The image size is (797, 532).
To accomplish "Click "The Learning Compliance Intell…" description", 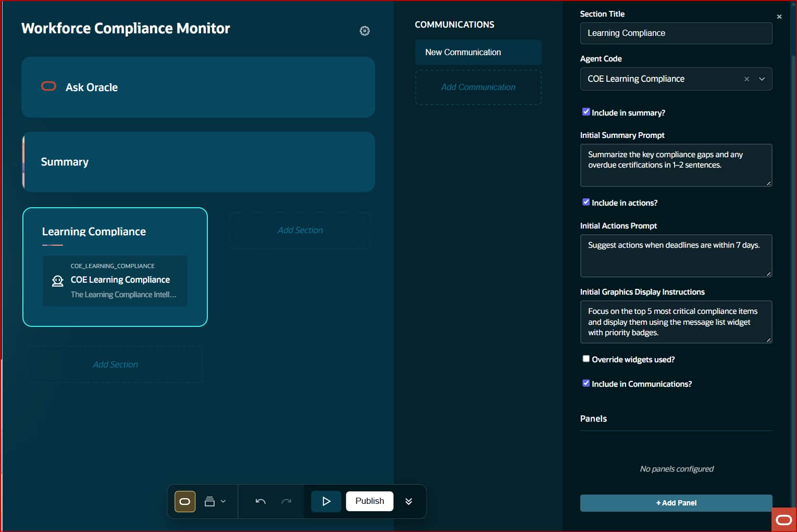I will tap(123, 295).
